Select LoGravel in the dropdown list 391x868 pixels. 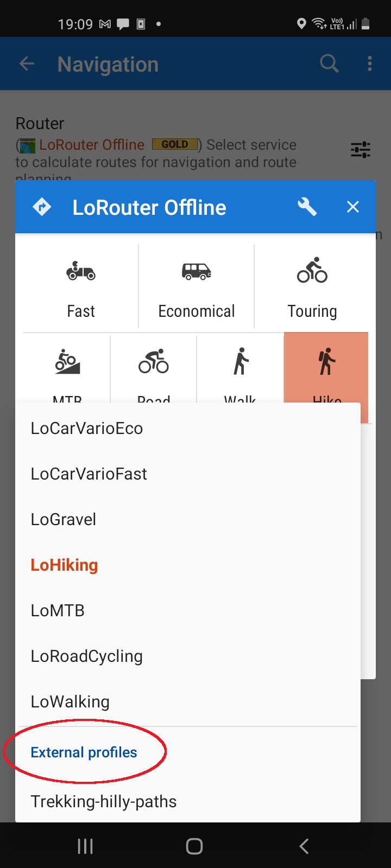click(64, 520)
